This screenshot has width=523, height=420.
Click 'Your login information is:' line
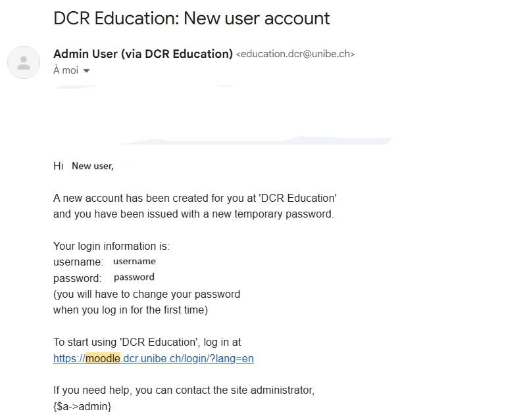[x=111, y=246]
